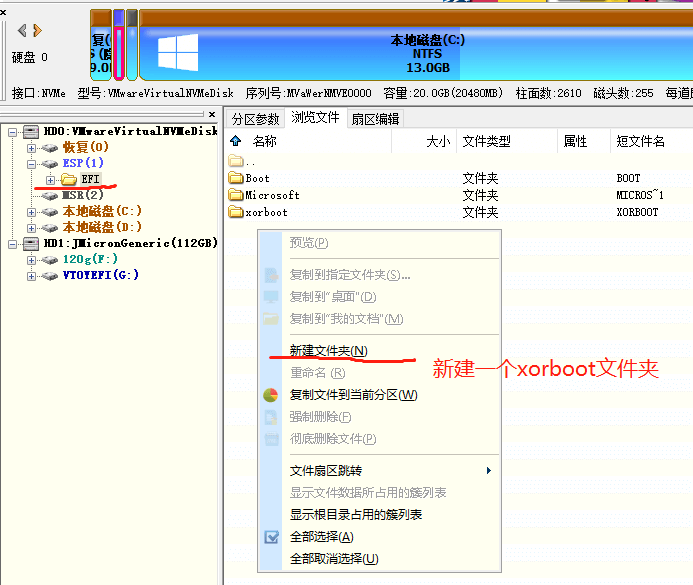Viewport: 693px width, 585px height.
Task: Expand the 120g(F:) partition node
Action: pyautogui.click(x=32, y=259)
